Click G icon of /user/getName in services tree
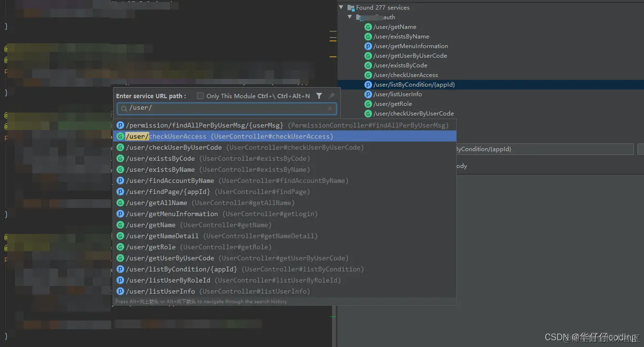Screen dimensions: 644x347 pos(368,27)
